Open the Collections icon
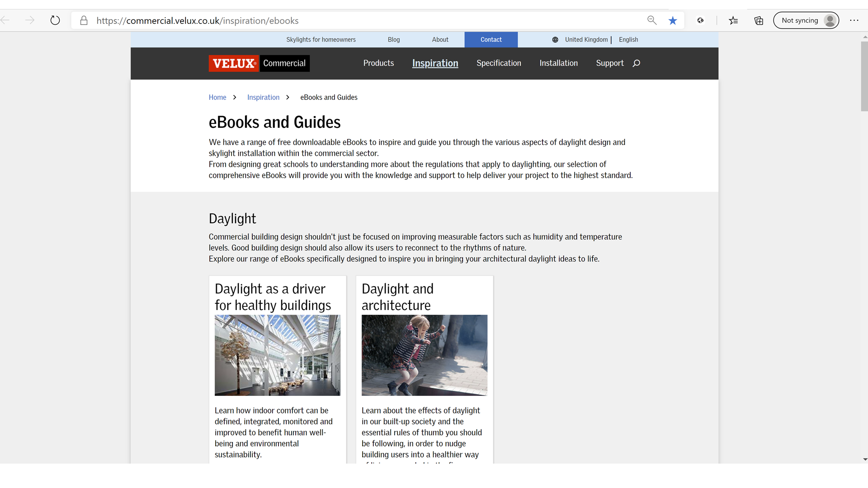This screenshot has width=868, height=488. (759, 20)
